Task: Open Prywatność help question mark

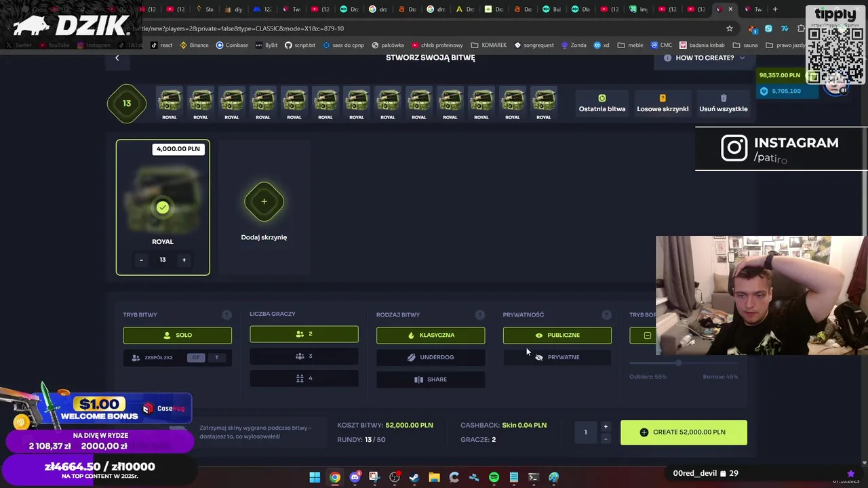Action: coord(606,314)
